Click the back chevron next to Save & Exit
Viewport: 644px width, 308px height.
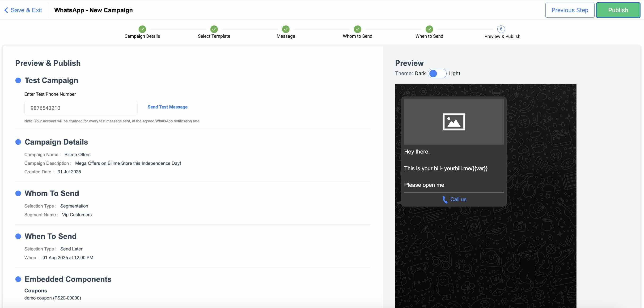[x=6, y=10]
